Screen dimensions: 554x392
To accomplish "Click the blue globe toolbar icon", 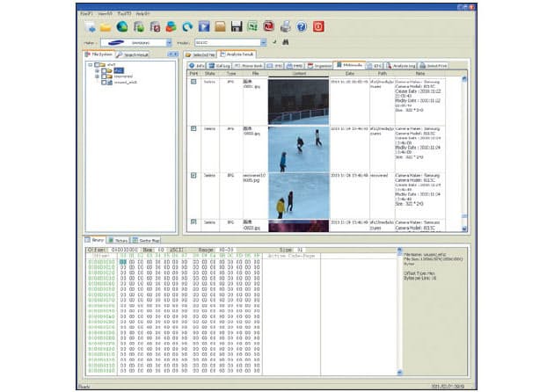I will tap(123, 26).
